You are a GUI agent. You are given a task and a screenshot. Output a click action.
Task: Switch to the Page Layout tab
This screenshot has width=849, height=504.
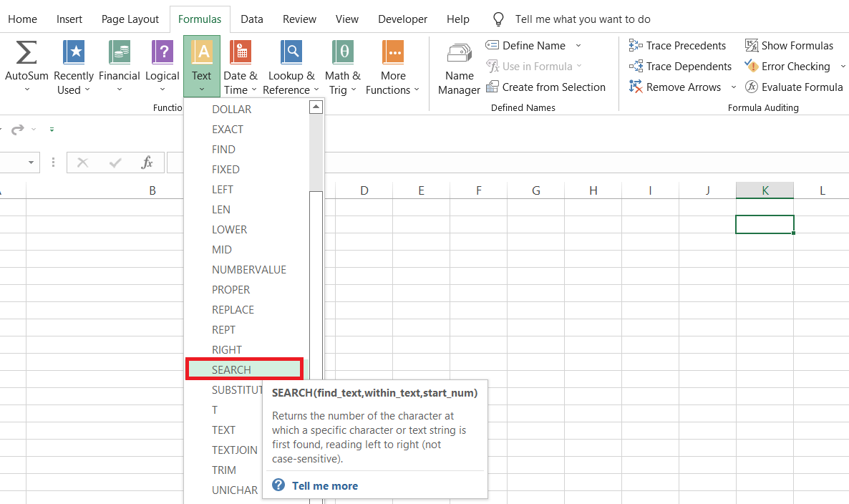point(130,19)
